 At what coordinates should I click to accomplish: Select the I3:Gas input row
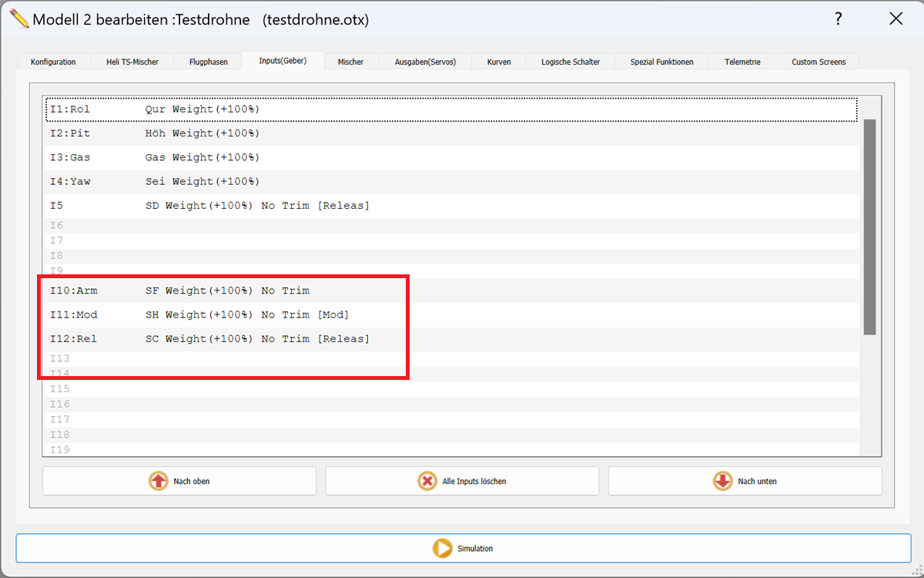450,157
